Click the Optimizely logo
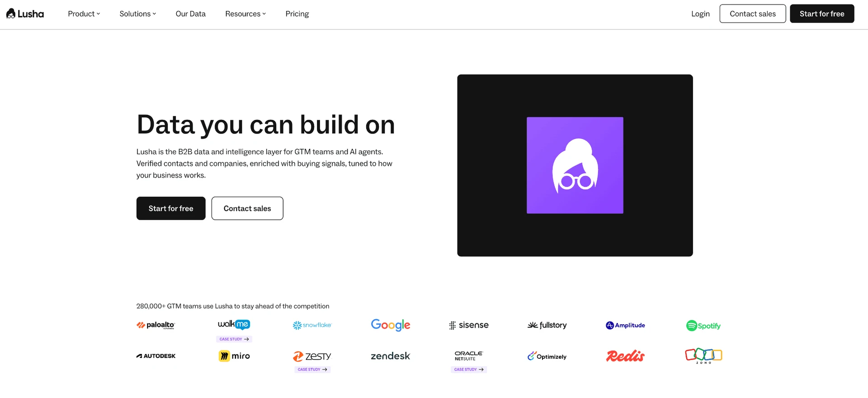This screenshot has width=868, height=398. 547,356
